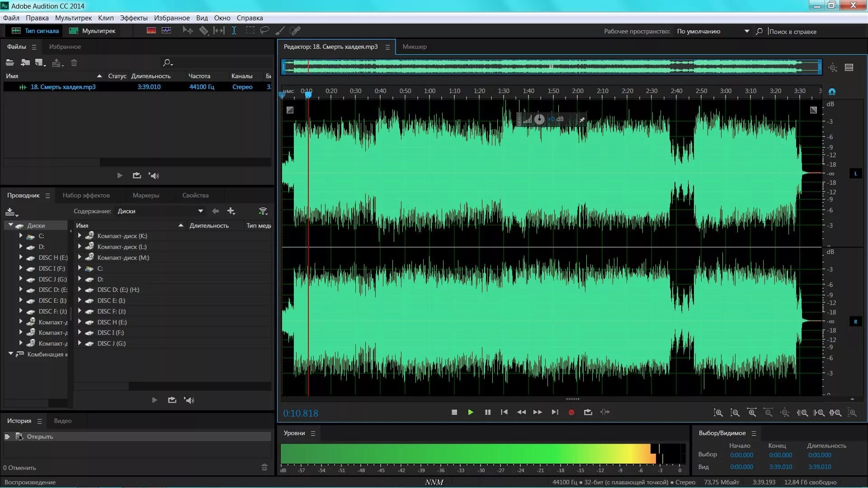This screenshot has width=868, height=488.
Task: Switch to the Маркеры tab
Action: coord(146,195)
